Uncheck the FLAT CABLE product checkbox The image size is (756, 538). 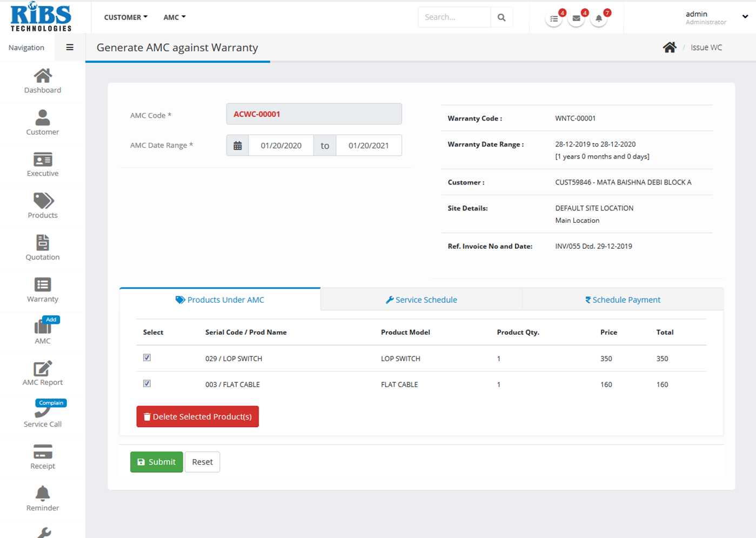tap(147, 384)
